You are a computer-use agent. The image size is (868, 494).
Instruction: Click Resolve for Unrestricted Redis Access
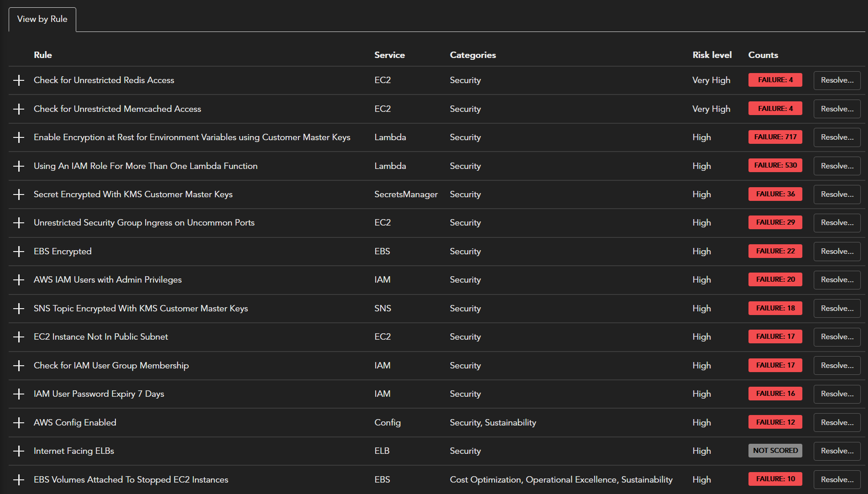[x=837, y=80]
